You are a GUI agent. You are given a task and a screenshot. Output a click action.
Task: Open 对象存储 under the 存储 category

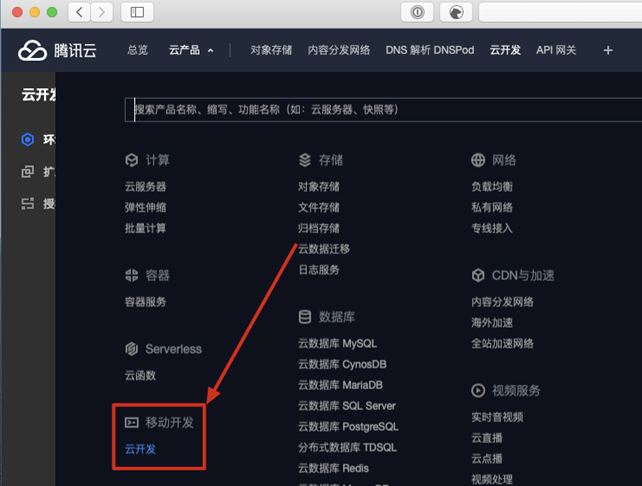[x=319, y=187]
